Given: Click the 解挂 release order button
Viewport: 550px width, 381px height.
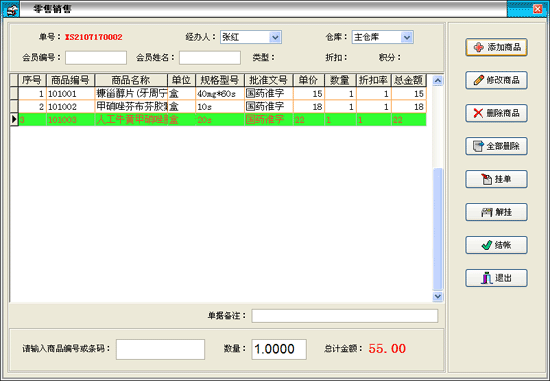Looking at the screenshot, I should [496, 212].
